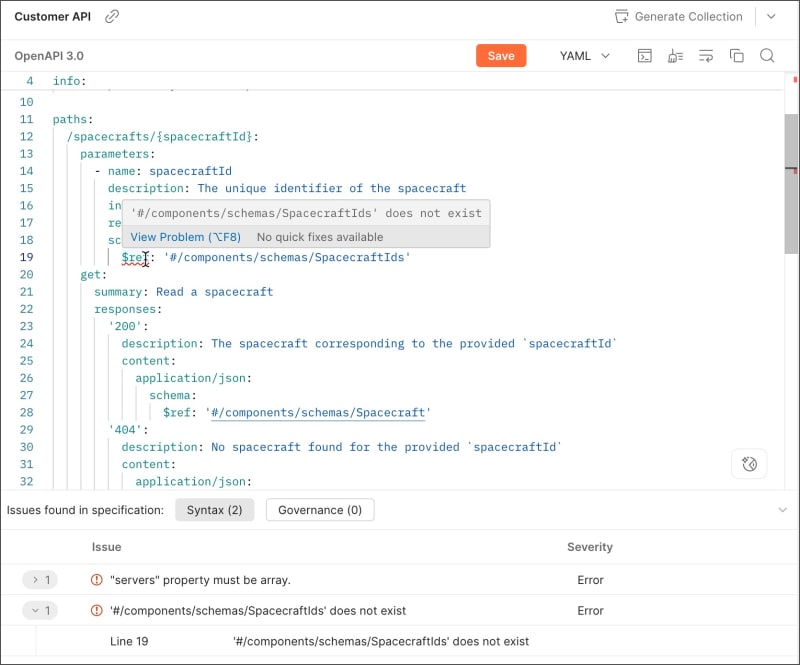Viewport: 800px width, 665px height.
Task: Click the error icon beside the servers issue
Action: point(96,579)
